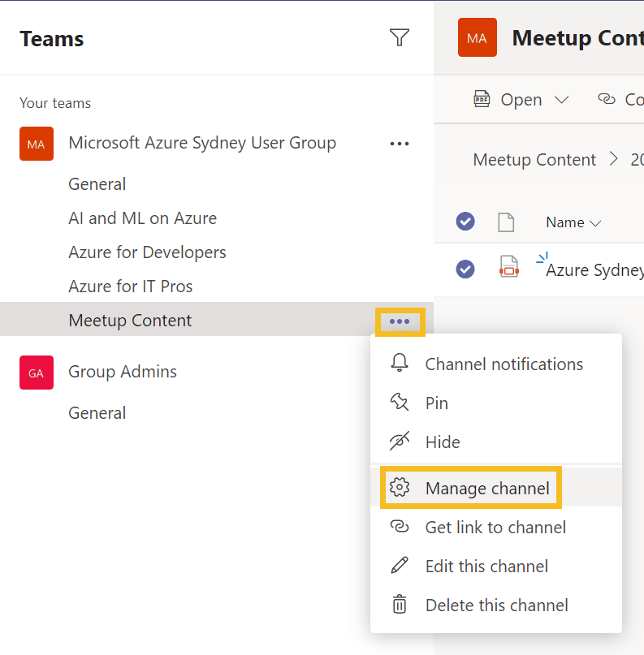644x655 pixels.
Task: Click the trash icon for Delete this channel
Action: (x=399, y=604)
